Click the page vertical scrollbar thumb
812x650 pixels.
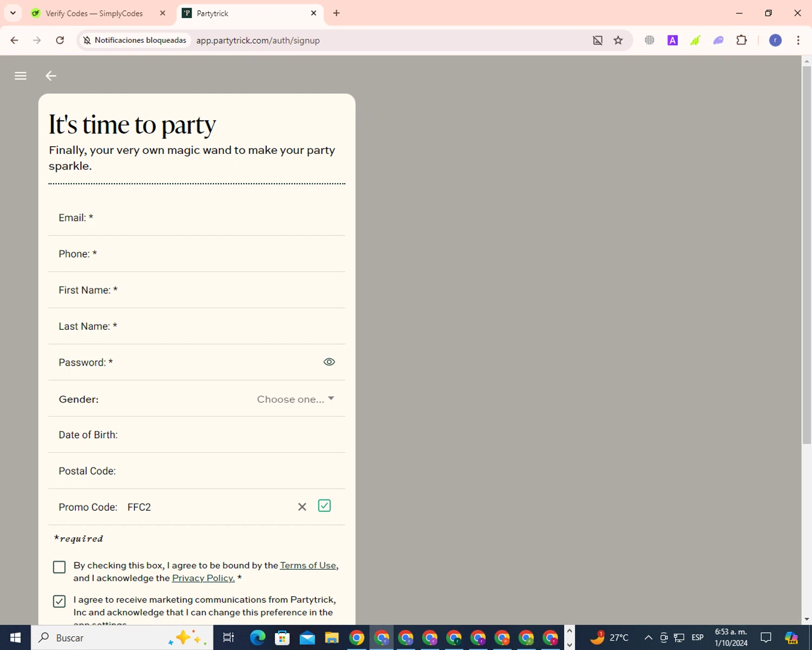pyautogui.click(x=807, y=255)
